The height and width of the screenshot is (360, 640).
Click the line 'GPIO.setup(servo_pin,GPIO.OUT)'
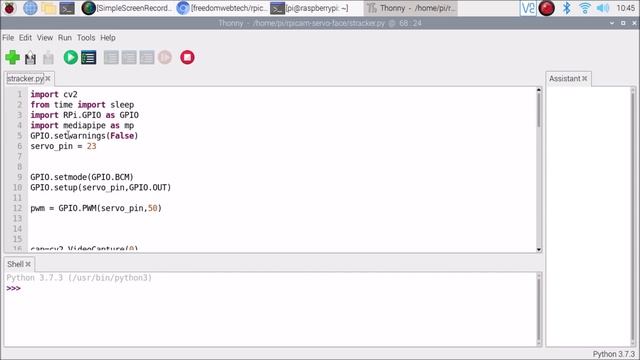101,188
